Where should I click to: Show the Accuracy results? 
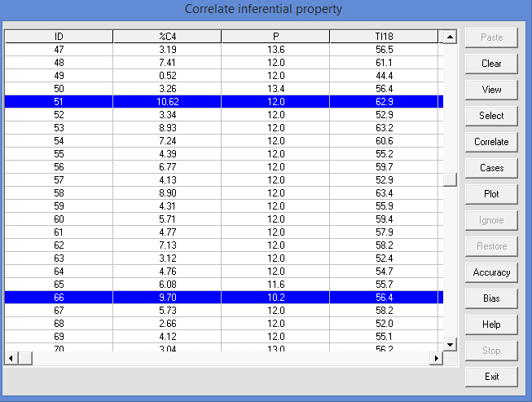pos(491,272)
